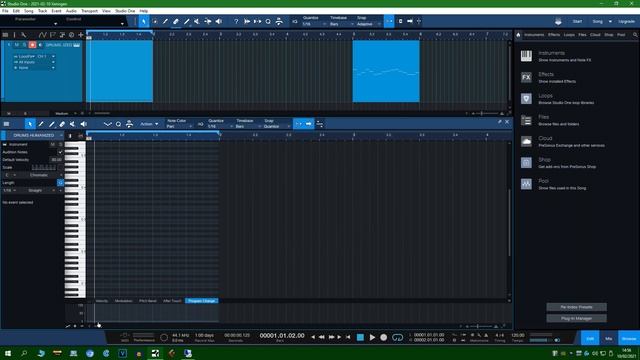Select the Eraser tool in the music editor
The width and height of the screenshot is (640, 360).
point(62,124)
